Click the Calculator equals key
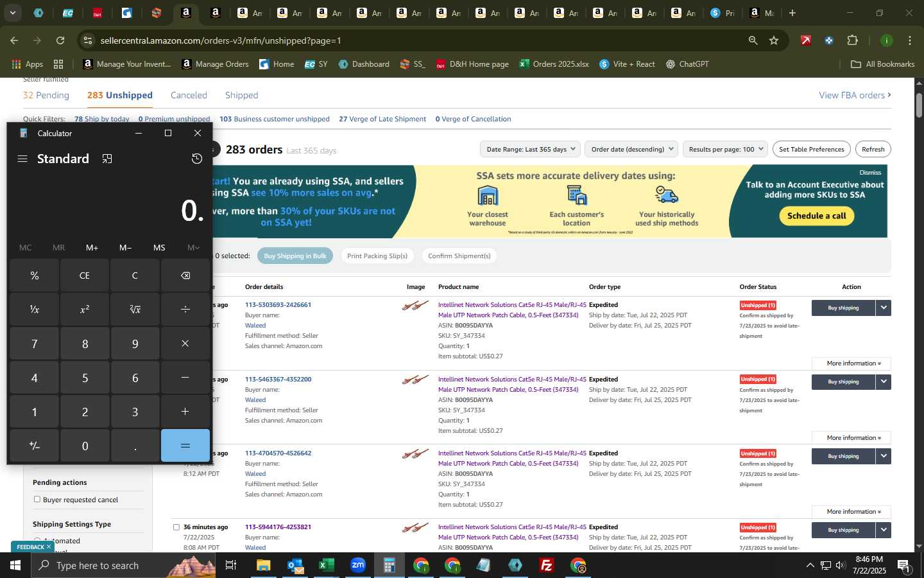This screenshot has width=924, height=578. tap(185, 446)
